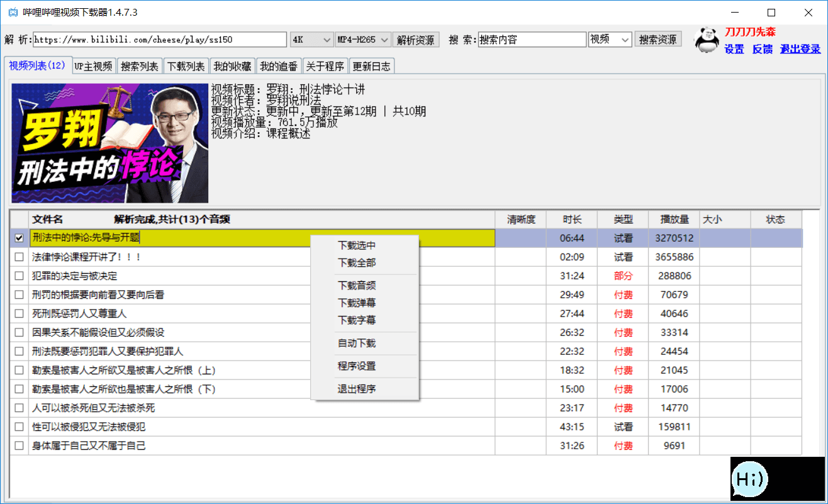The width and height of the screenshot is (828, 504).
Task: Uncheck the 刑法中的悖论:先导与开题 checkbox
Action: click(x=20, y=238)
